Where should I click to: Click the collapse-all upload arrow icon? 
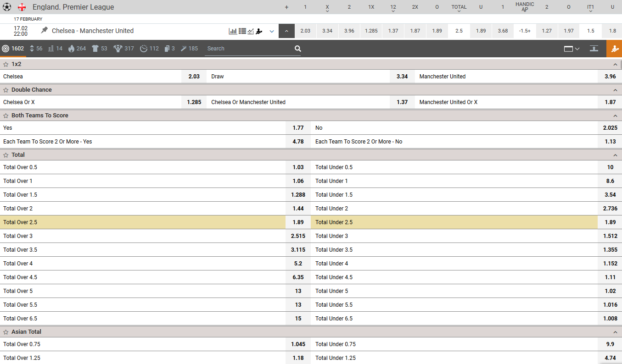pos(594,49)
